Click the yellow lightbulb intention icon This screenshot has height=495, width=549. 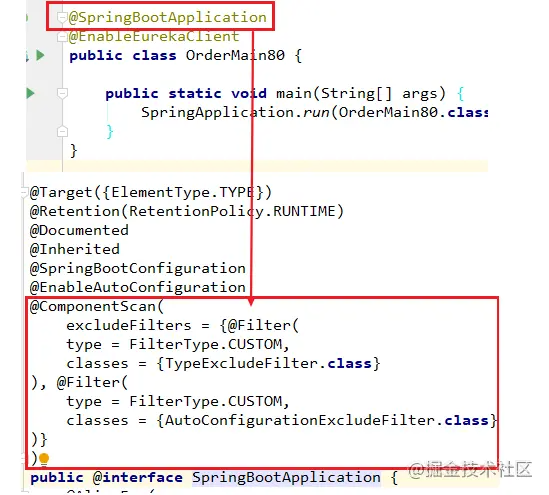pyautogui.click(x=44, y=459)
